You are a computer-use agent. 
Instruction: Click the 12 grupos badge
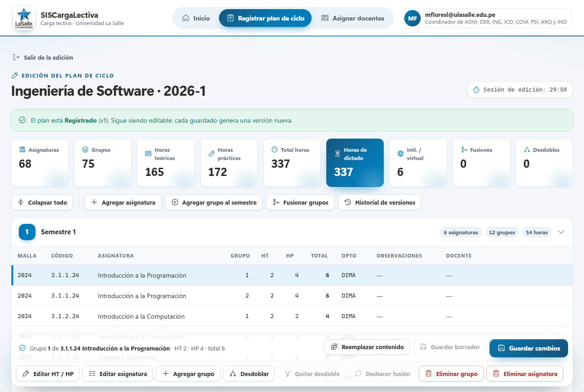(502, 232)
